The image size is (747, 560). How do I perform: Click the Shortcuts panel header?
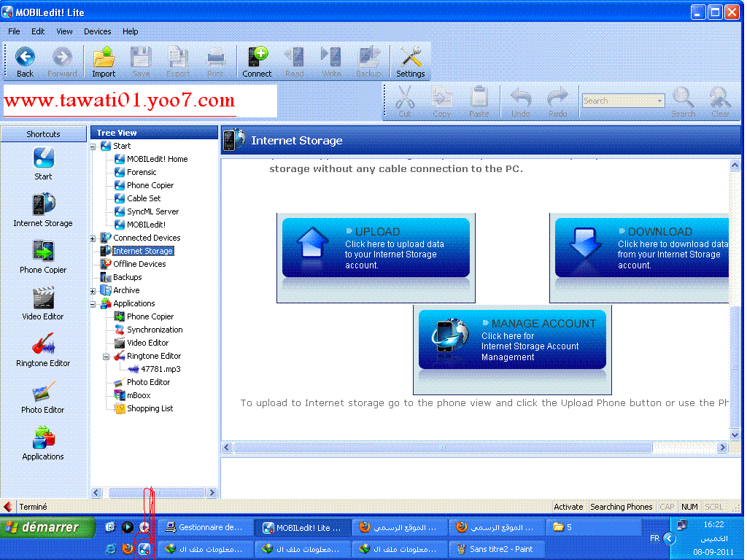pos(43,134)
